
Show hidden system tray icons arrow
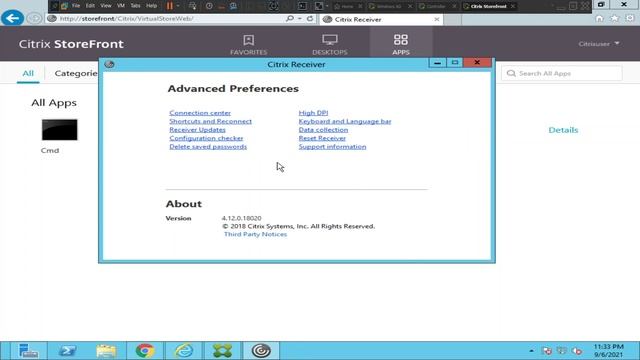531,351
